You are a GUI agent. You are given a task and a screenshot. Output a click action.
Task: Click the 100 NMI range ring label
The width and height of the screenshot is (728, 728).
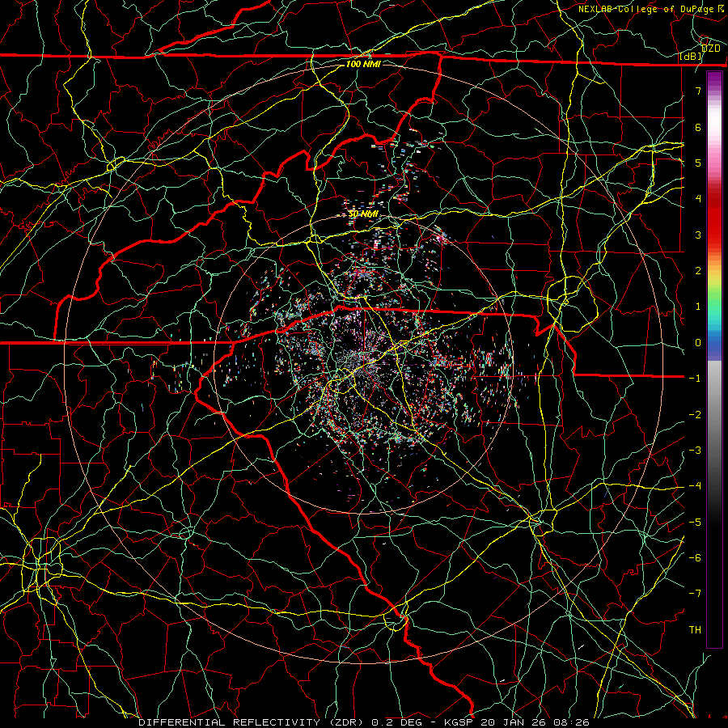[x=363, y=64]
